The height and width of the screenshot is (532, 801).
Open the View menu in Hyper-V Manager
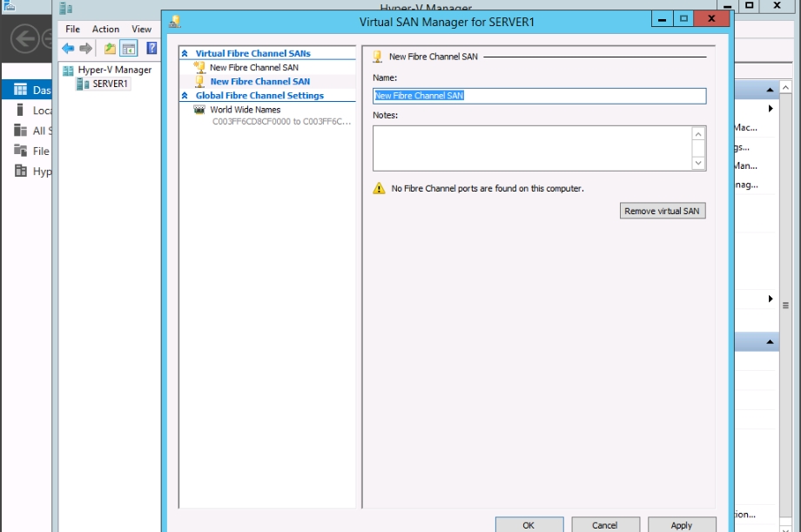(142, 29)
